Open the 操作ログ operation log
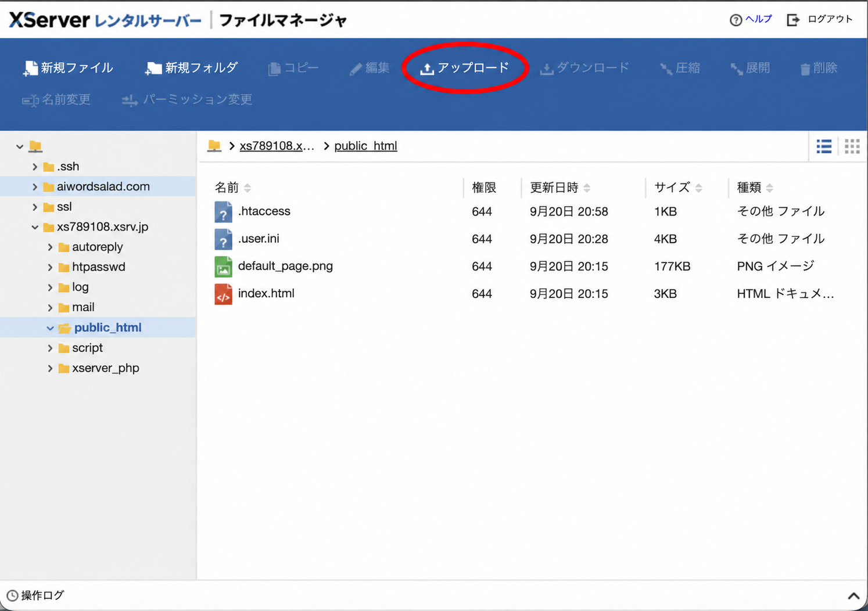Image resolution: width=868 pixels, height=611 pixels. pos(35,595)
